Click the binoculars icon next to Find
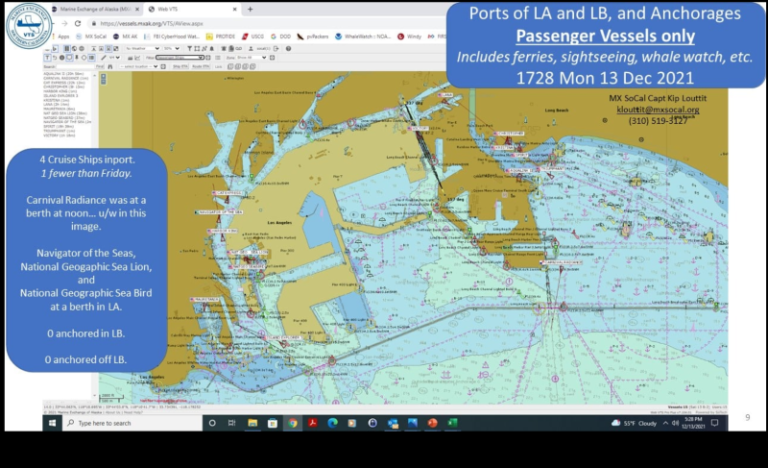Image resolution: width=768 pixels, height=468 pixels. click(x=110, y=66)
